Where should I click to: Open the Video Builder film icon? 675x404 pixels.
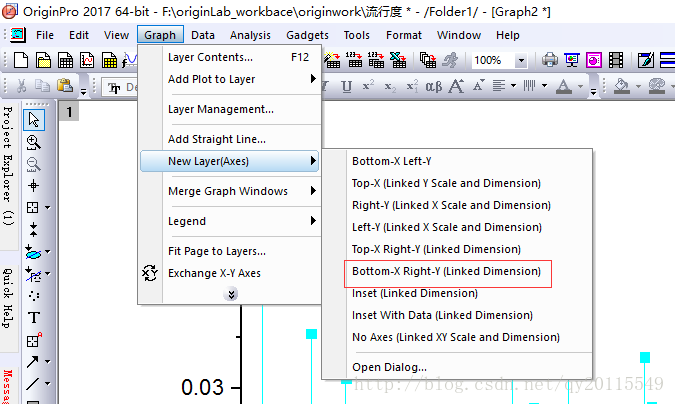point(616,60)
